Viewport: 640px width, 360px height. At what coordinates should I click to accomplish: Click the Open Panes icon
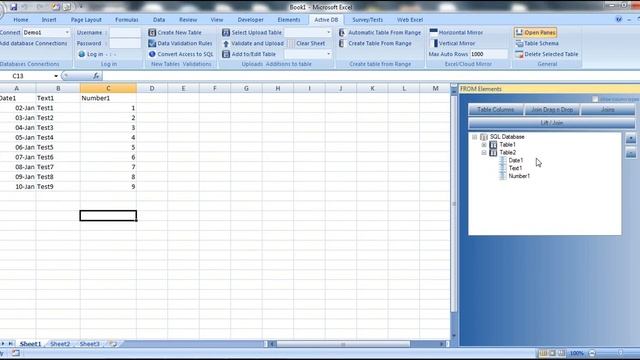(519, 32)
